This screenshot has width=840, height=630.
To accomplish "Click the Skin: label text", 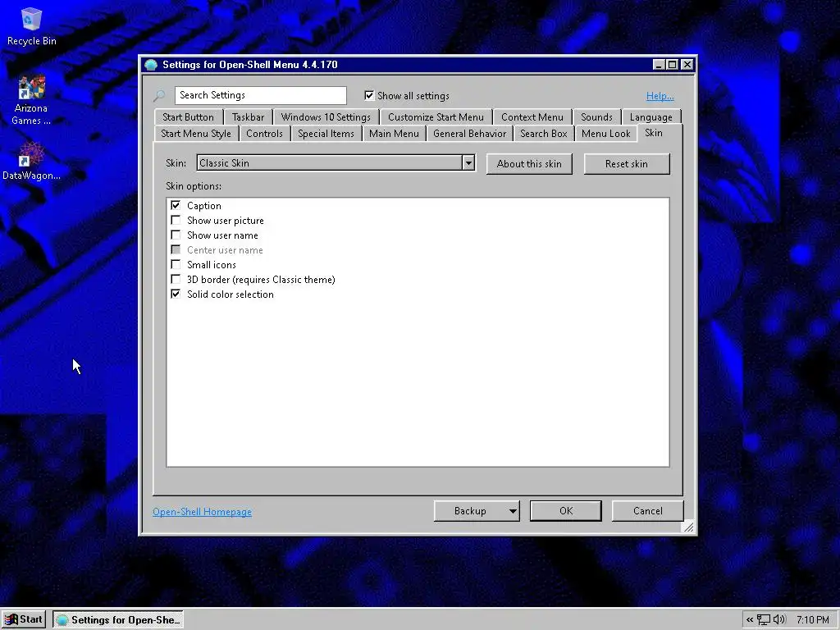I will 176,163.
